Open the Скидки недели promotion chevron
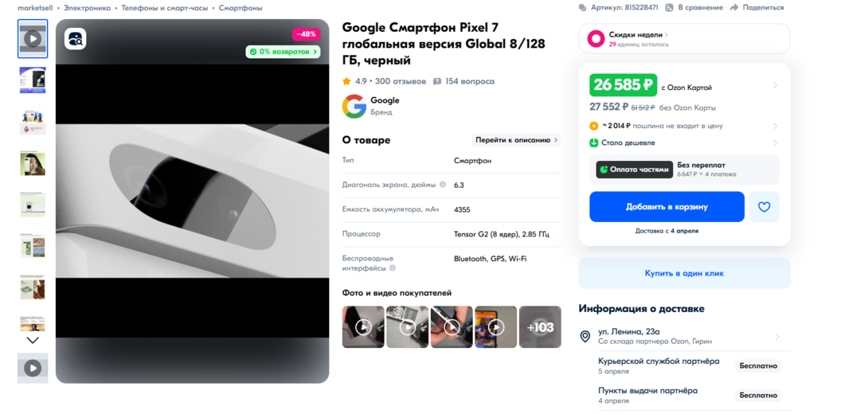 (x=666, y=35)
